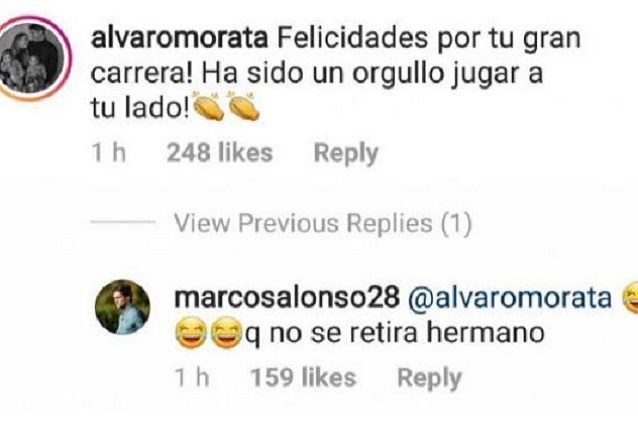Click the '1 h' timestamp on marcosalonso28's reply
This screenshot has width=638, height=425.
(x=192, y=377)
